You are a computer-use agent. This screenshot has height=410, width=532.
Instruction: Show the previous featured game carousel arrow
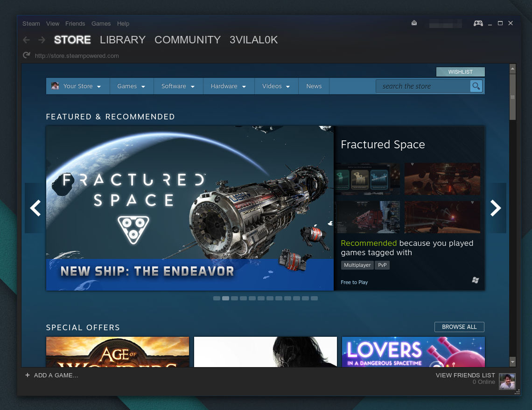click(35, 208)
